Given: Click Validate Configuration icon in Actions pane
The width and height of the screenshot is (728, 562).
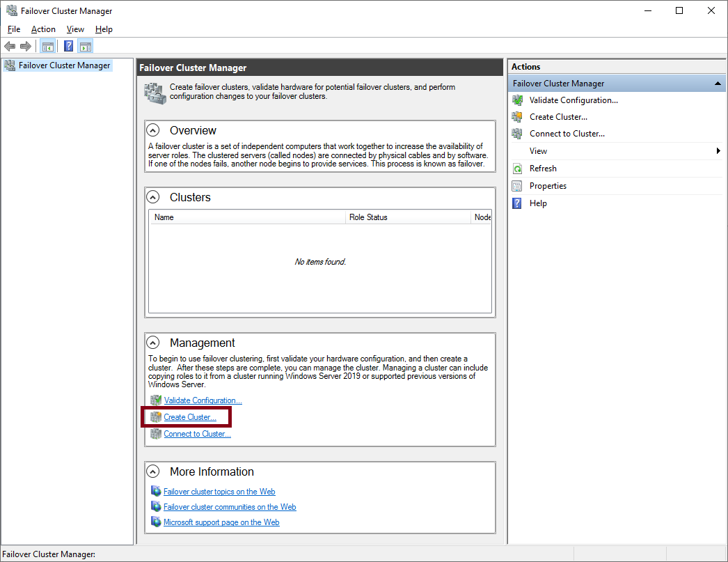Looking at the screenshot, I should 517,100.
